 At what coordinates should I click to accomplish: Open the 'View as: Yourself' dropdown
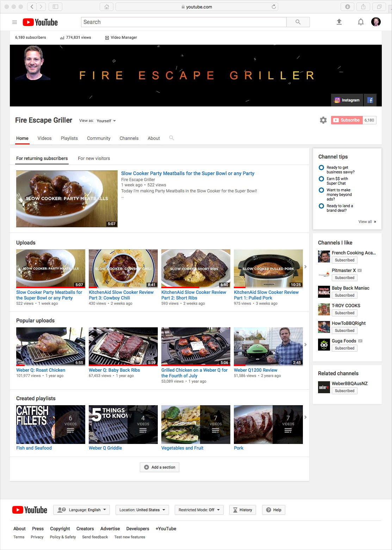[x=106, y=121]
